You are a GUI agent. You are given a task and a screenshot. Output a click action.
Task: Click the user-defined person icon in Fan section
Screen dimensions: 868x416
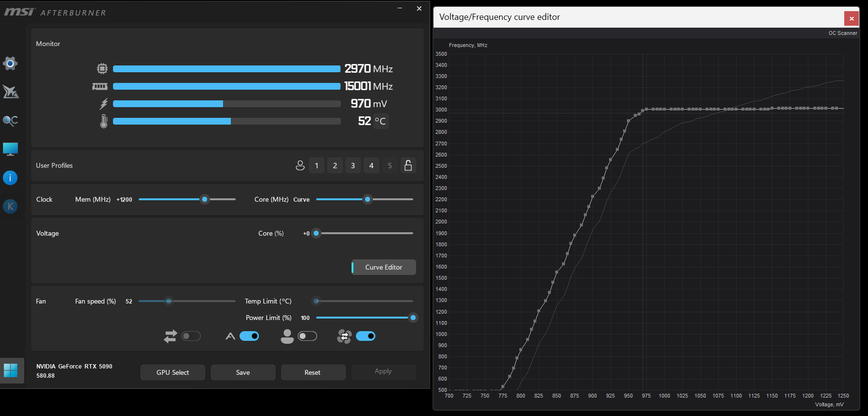(x=287, y=336)
